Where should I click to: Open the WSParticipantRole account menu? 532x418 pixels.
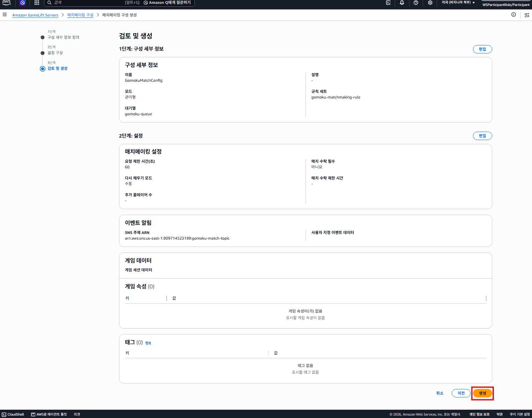click(506, 5)
